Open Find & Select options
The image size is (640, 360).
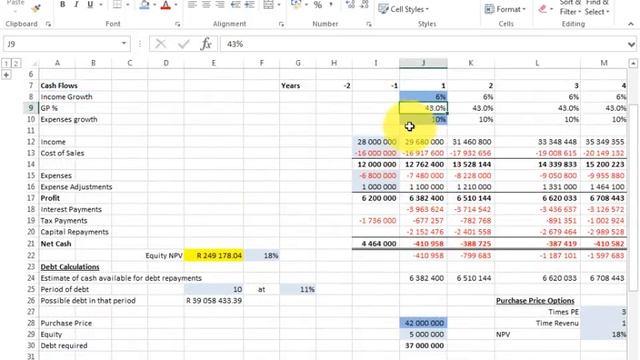[596, 8]
